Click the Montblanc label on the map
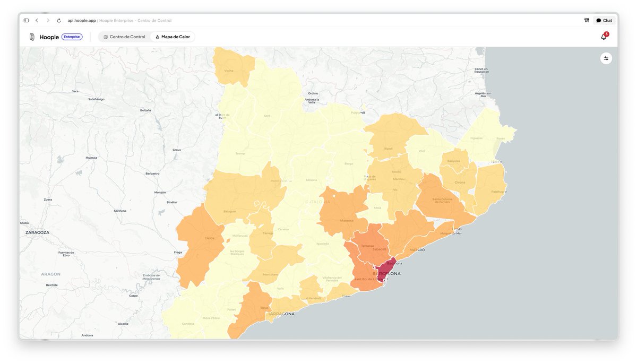The image size is (637, 364). click(x=270, y=274)
